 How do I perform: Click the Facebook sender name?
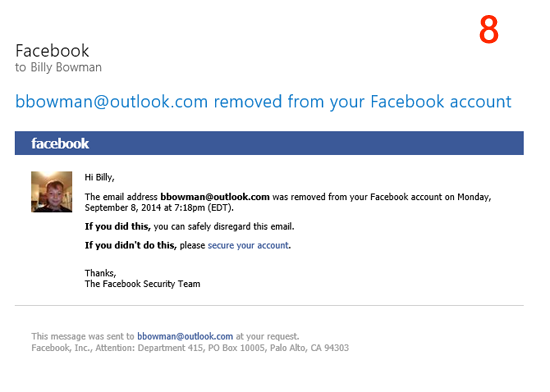point(52,51)
